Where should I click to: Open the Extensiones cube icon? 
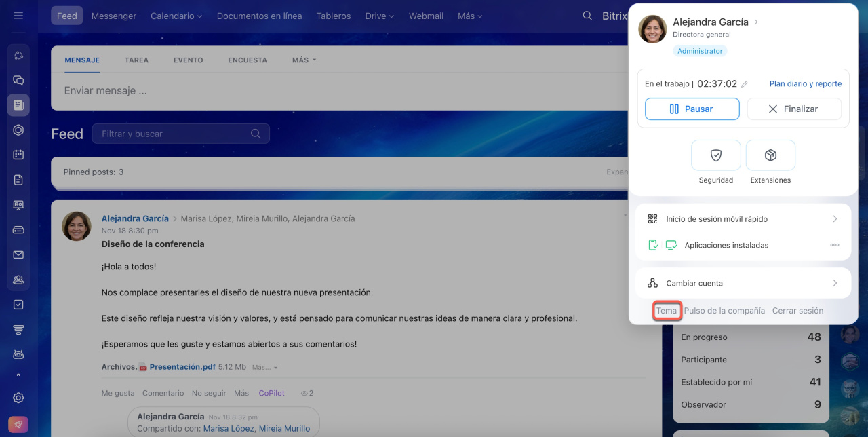[x=770, y=155]
